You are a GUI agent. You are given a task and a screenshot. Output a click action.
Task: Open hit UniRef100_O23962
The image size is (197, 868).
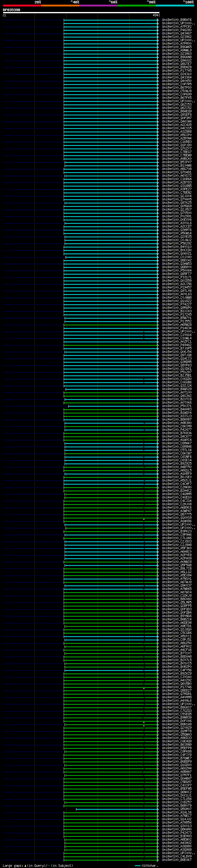pyautogui.click(x=177, y=37)
